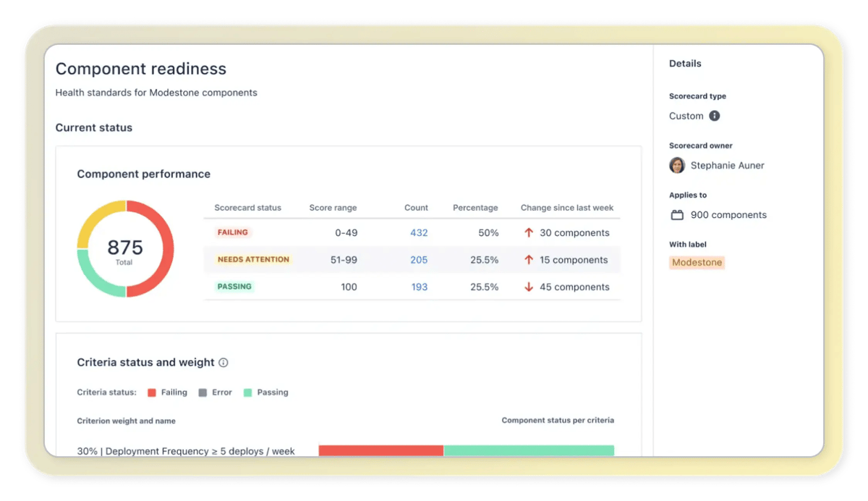Click the Change since last week header
868x501 pixels.
pos(567,208)
